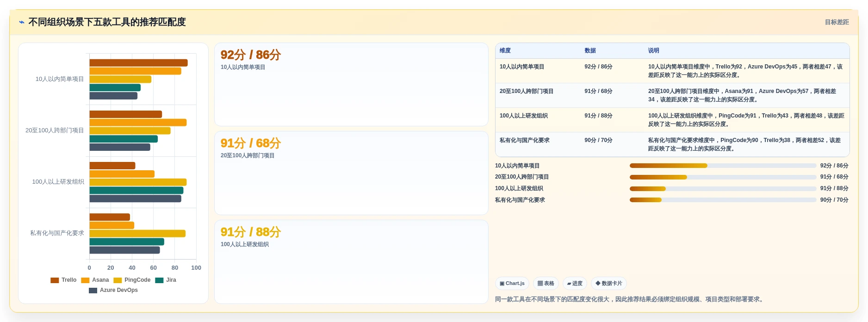Toggle the Trello legend swatch

pos(55,280)
